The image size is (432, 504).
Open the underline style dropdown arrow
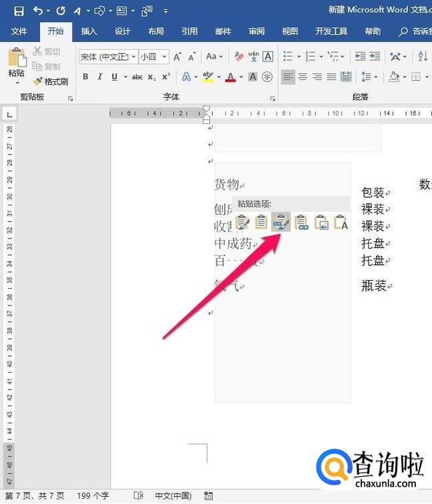point(125,77)
